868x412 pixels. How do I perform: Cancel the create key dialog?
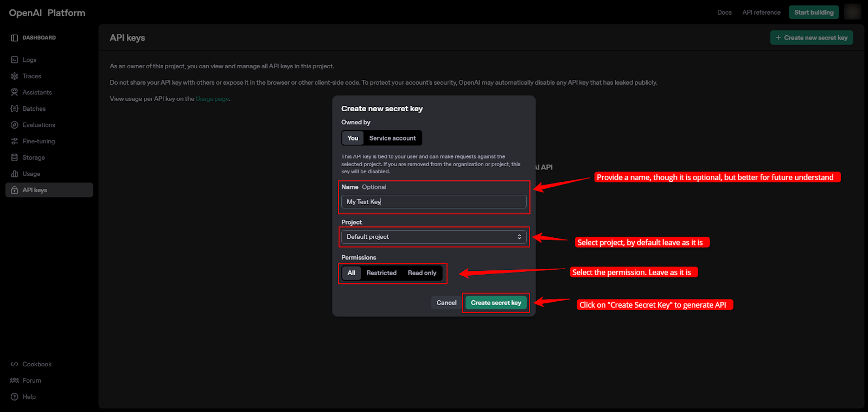click(446, 303)
